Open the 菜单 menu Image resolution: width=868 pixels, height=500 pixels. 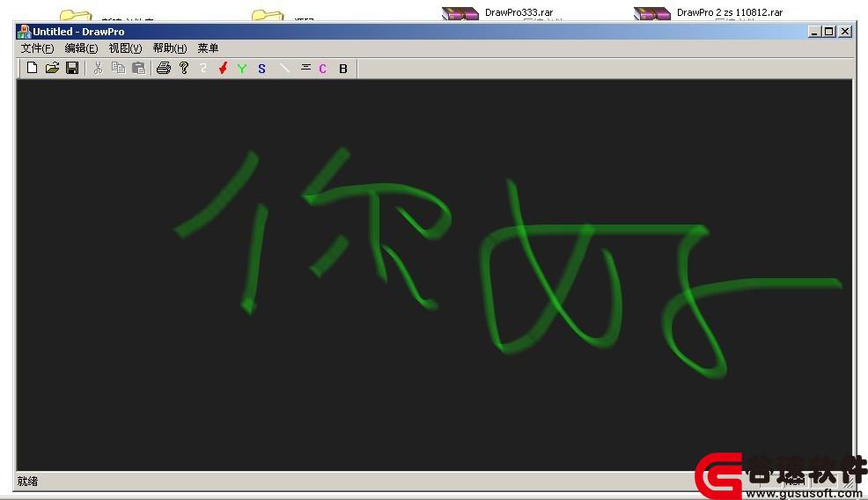click(208, 48)
